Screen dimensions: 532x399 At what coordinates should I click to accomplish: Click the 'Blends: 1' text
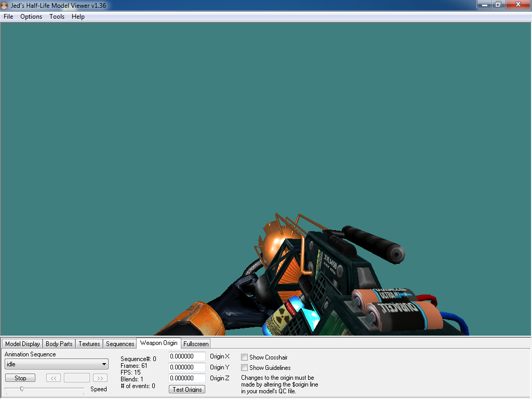132,379
